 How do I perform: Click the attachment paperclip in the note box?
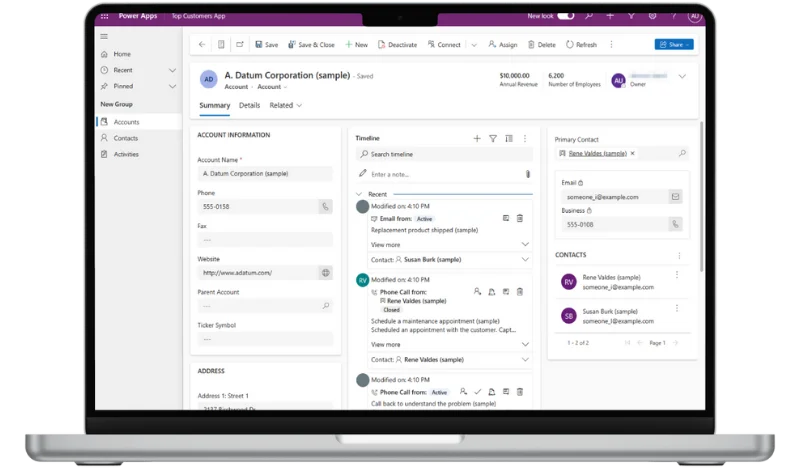(x=527, y=174)
